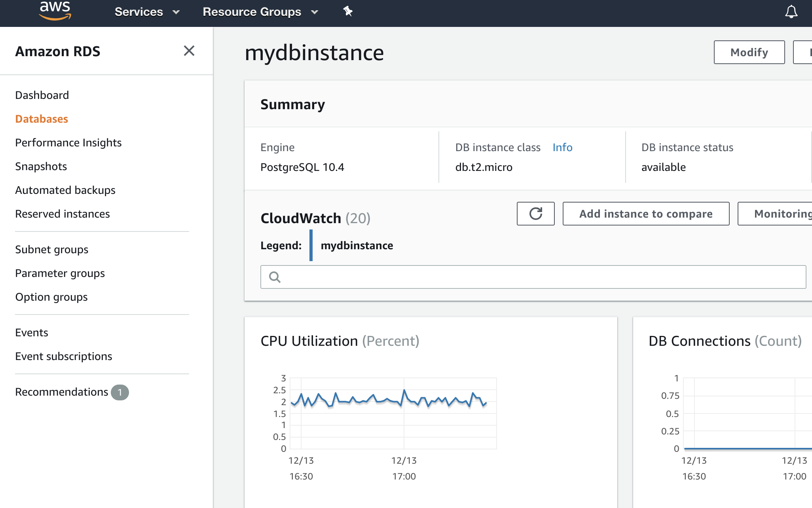Click the AWS logo home icon
Screen dimensions: 812x508
click(55, 11)
